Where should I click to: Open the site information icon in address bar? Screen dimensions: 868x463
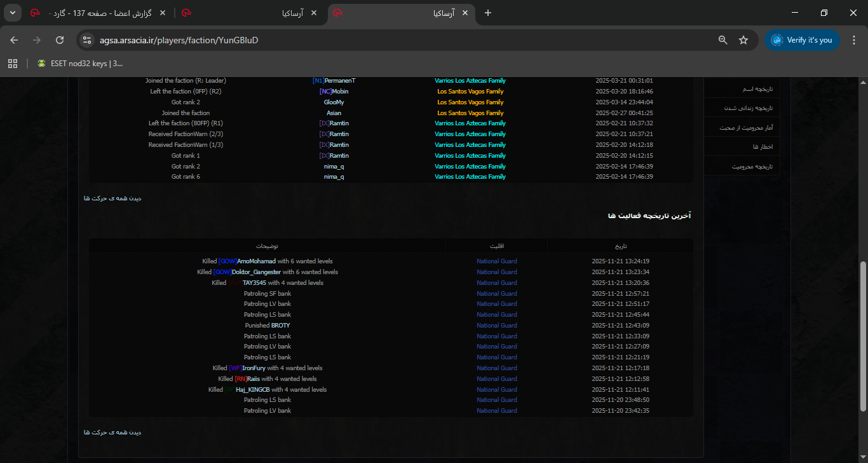click(88, 40)
